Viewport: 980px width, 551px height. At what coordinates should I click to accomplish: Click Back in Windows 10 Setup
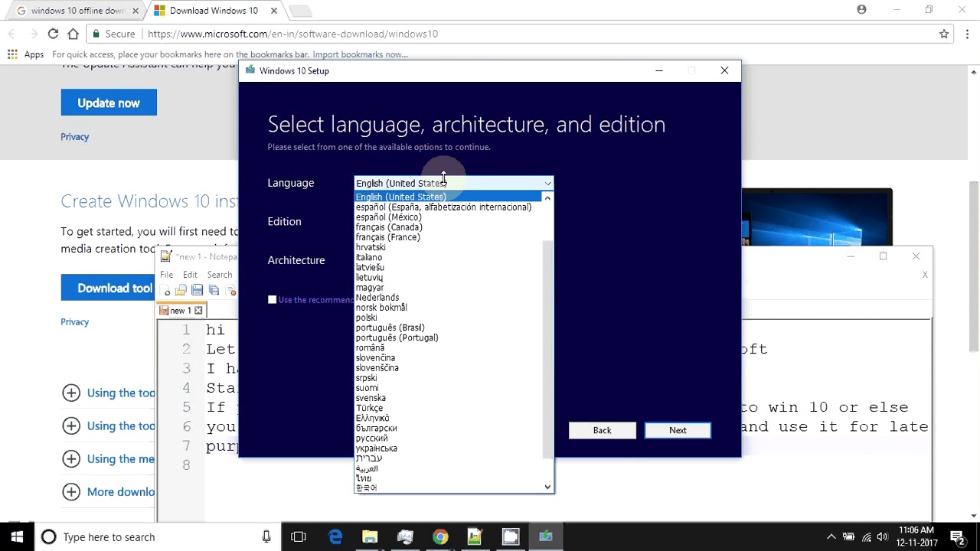[602, 430]
